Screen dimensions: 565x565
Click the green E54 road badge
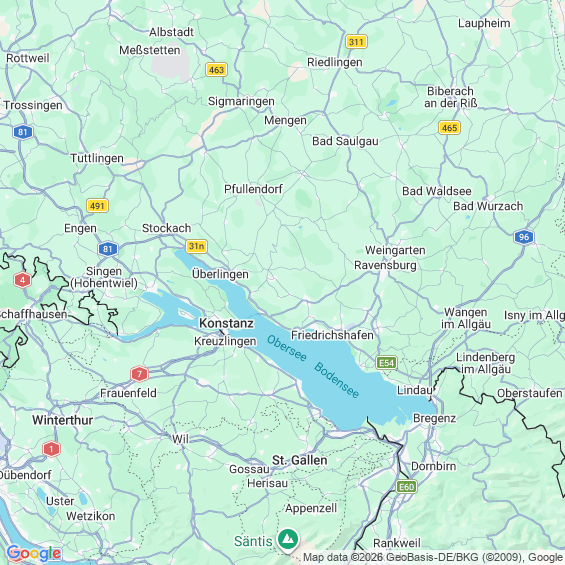[x=387, y=362]
